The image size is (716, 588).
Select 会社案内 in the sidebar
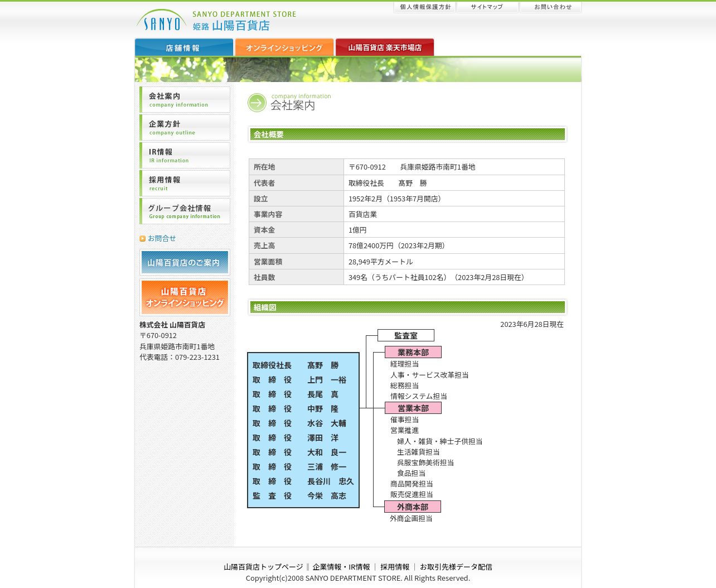pos(185,100)
